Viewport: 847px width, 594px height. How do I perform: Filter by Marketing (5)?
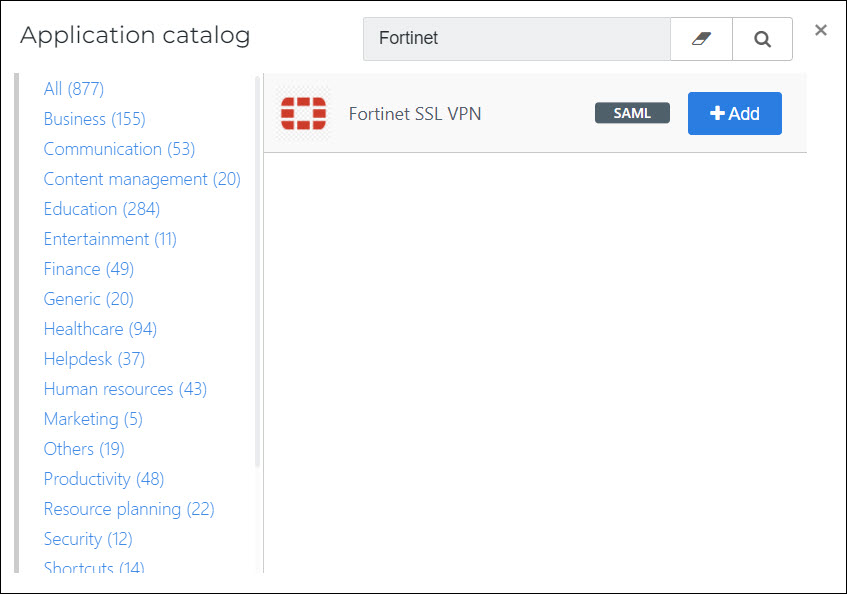click(x=93, y=419)
